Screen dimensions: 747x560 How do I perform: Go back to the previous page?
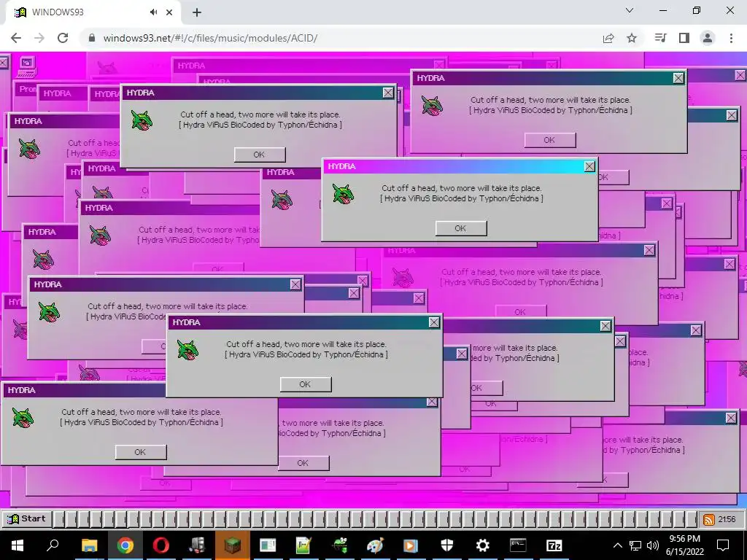(16, 38)
